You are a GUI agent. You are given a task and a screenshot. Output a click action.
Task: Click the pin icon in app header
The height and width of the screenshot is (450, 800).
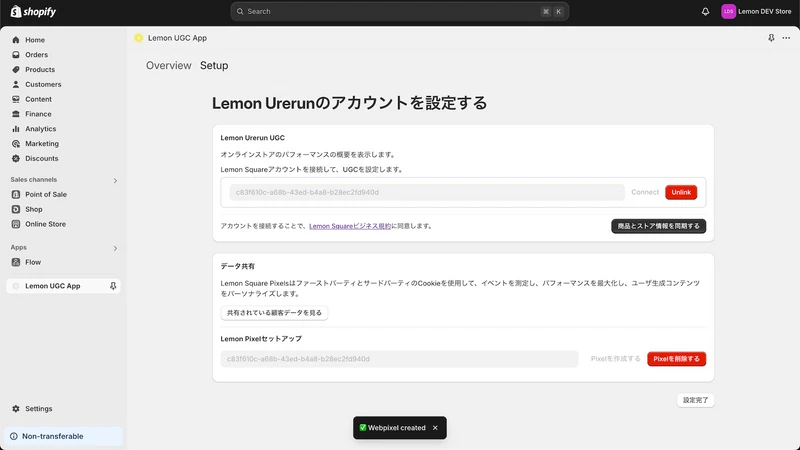point(771,38)
